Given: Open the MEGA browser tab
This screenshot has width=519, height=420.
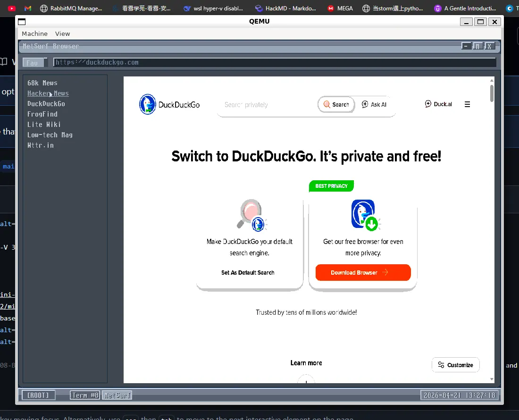Looking at the screenshot, I should pos(340,8).
